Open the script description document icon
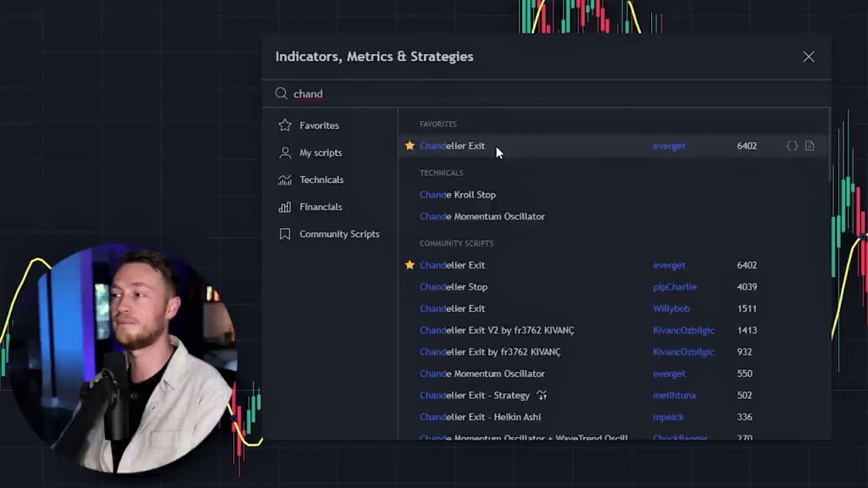 click(810, 146)
